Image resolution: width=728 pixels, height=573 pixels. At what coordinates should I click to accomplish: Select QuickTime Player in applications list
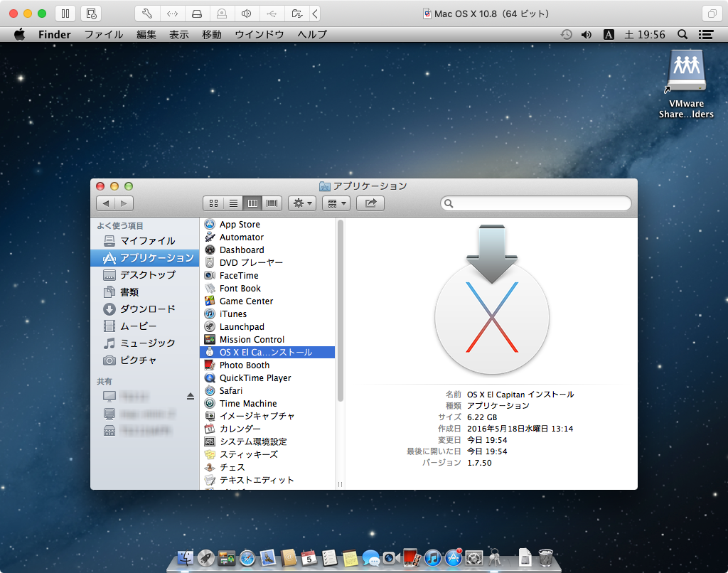click(x=267, y=378)
